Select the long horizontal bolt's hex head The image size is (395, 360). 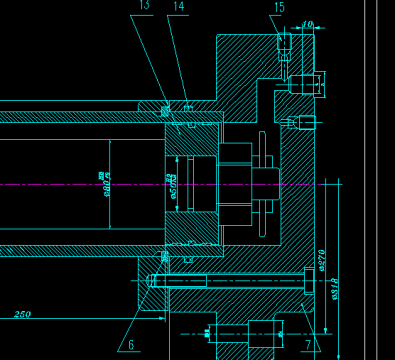[x=309, y=280]
